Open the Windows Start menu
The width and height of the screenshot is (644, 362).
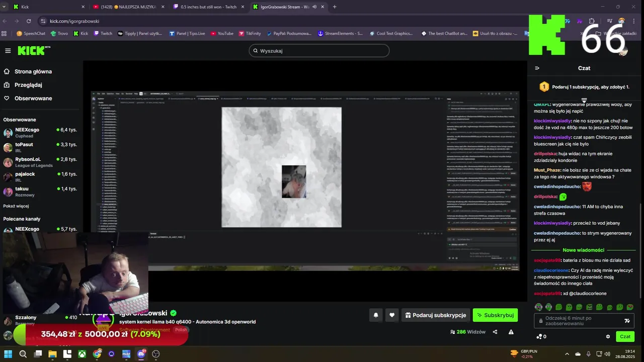8,354
